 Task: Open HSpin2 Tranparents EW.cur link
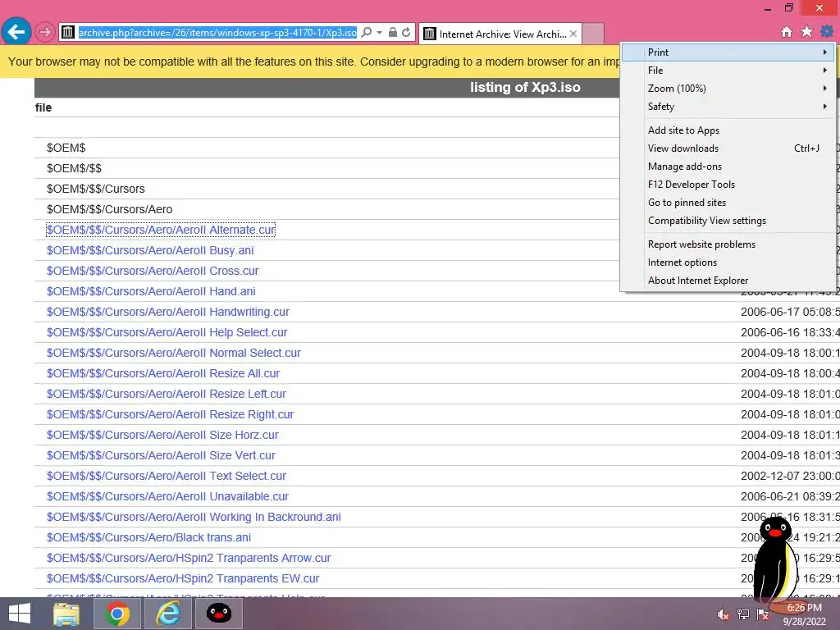click(x=183, y=578)
